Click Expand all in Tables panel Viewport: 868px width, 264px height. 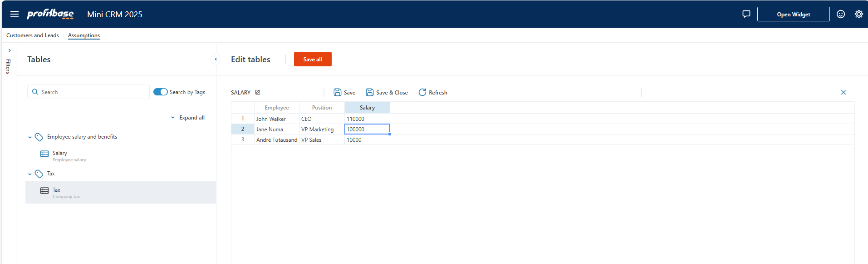click(x=188, y=117)
